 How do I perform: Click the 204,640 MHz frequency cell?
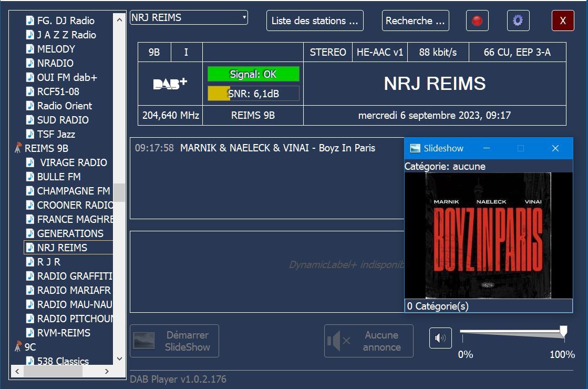(x=170, y=115)
